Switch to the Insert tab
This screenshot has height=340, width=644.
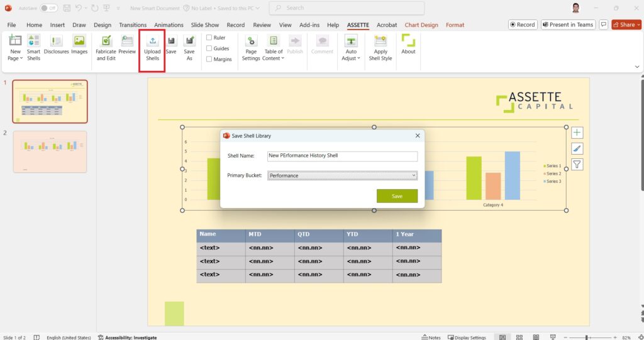[57, 25]
